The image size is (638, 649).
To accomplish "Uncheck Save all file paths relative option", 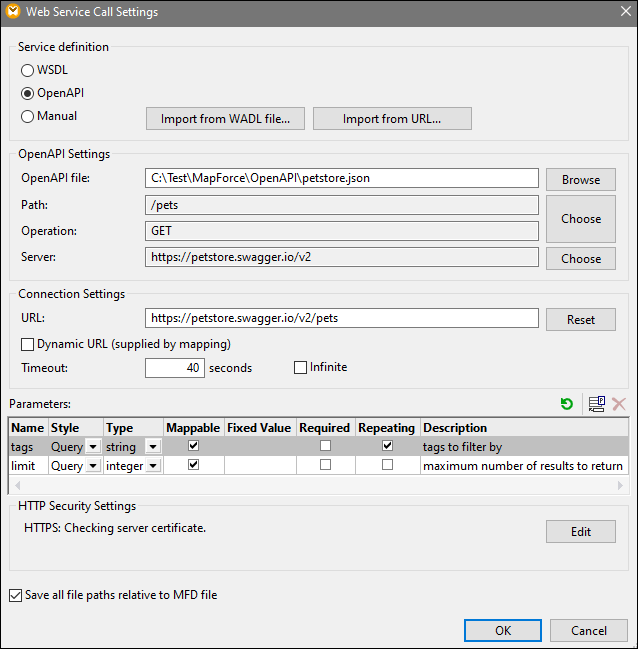I will [15, 595].
